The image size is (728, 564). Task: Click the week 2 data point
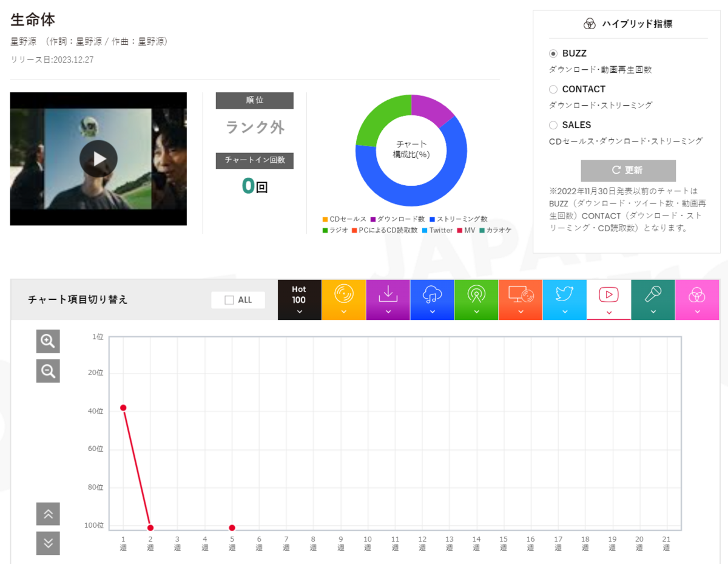coord(150,528)
